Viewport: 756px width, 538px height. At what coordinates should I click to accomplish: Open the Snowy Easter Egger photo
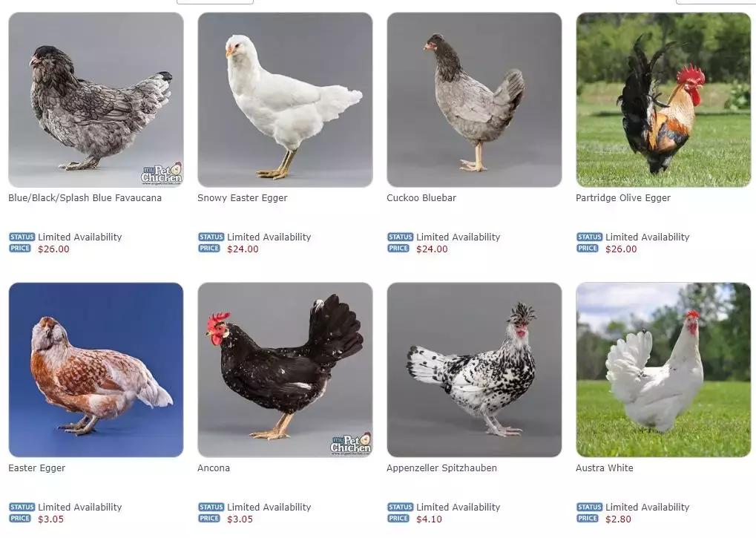coord(285,99)
